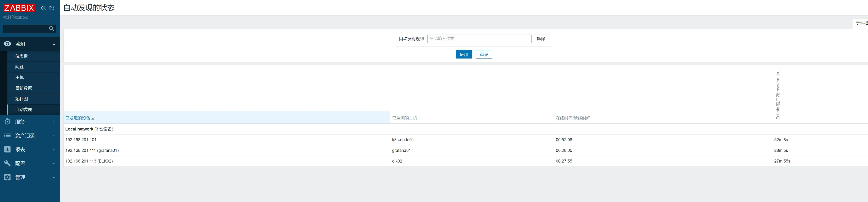The height and width of the screenshot is (202, 868).
Task: Open 仪表盘 in the sidebar
Action: [22, 56]
